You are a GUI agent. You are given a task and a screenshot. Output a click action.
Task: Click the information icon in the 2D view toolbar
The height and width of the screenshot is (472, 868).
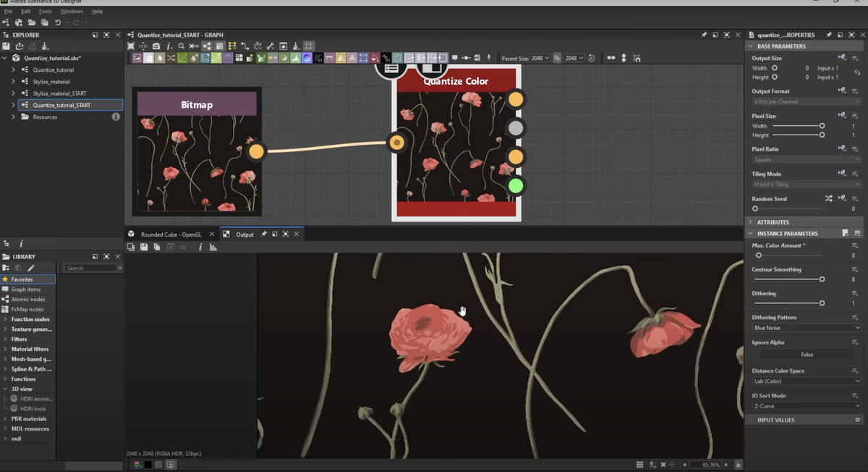pos(200,246)
